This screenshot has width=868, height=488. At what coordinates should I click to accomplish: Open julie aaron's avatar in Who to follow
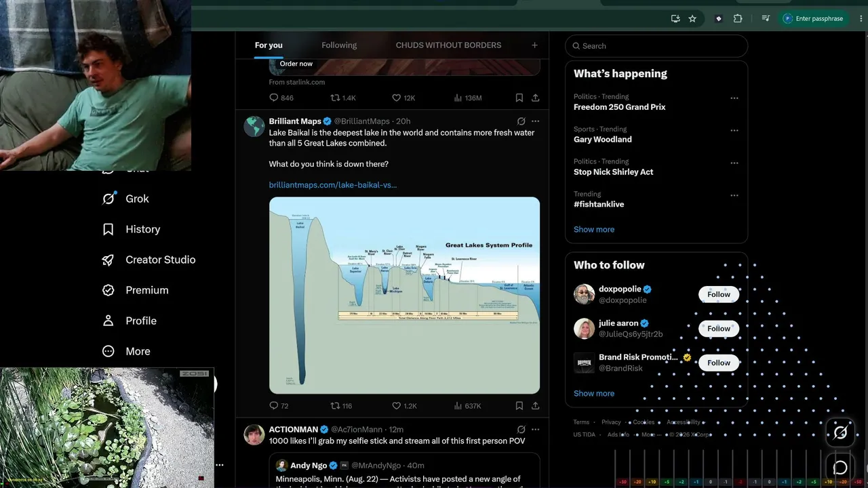pyautogui.click(x=584, y=329)
